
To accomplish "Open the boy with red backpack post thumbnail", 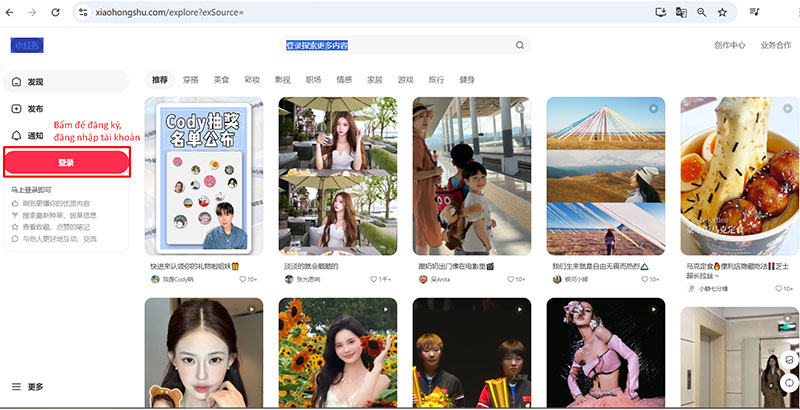I will point(472,176).
